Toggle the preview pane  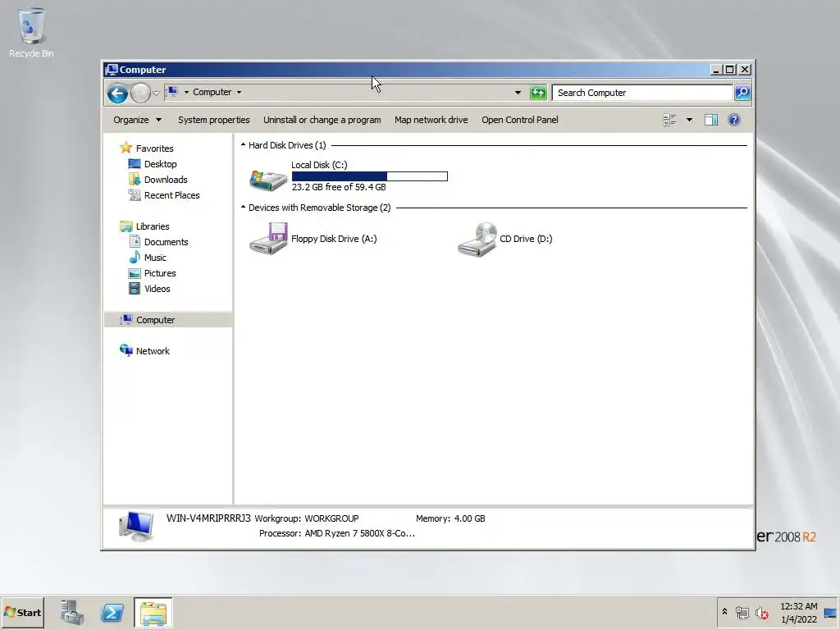click(x=711, y=120)
